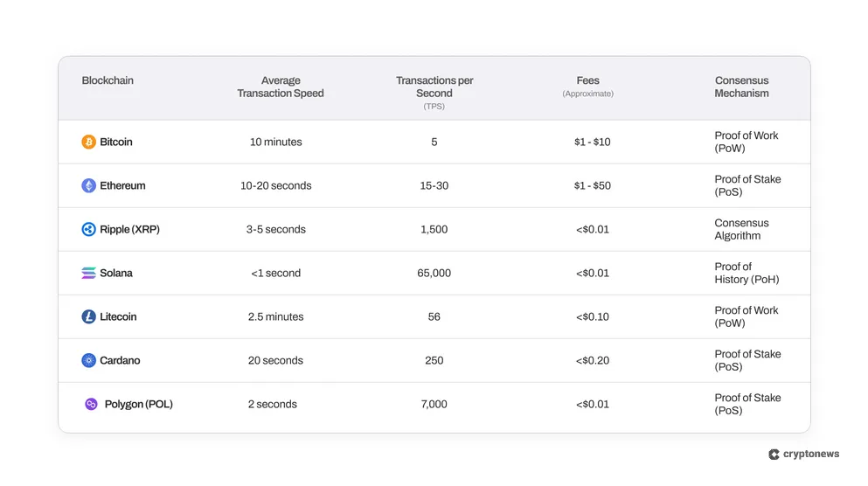Image resolution: width=868 pixels, height=486 pixels.
Task: Select the <$0.10 fee cell
Action: tap(593, 316)
